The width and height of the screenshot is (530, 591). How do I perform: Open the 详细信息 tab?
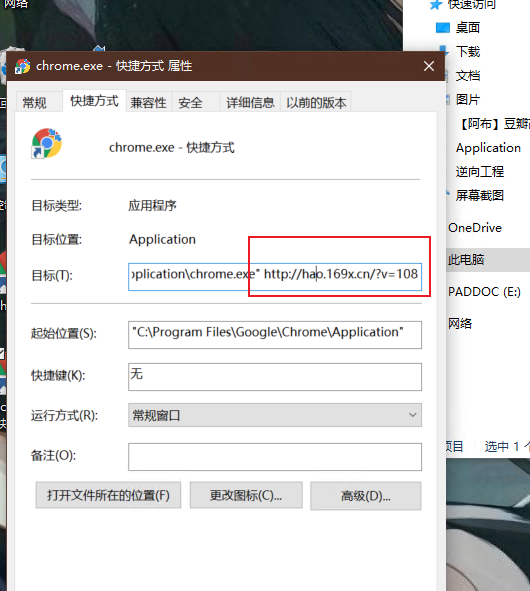pos(250,103)
